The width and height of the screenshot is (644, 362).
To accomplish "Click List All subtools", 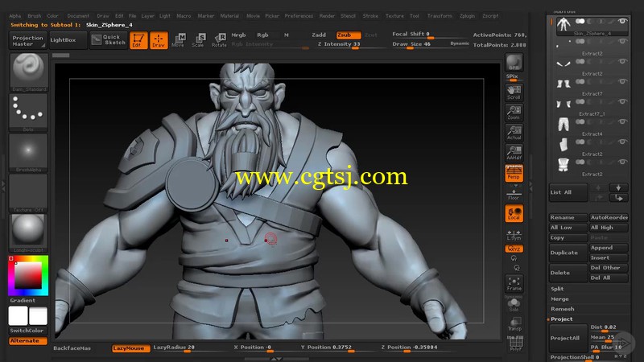I will 568,192.
